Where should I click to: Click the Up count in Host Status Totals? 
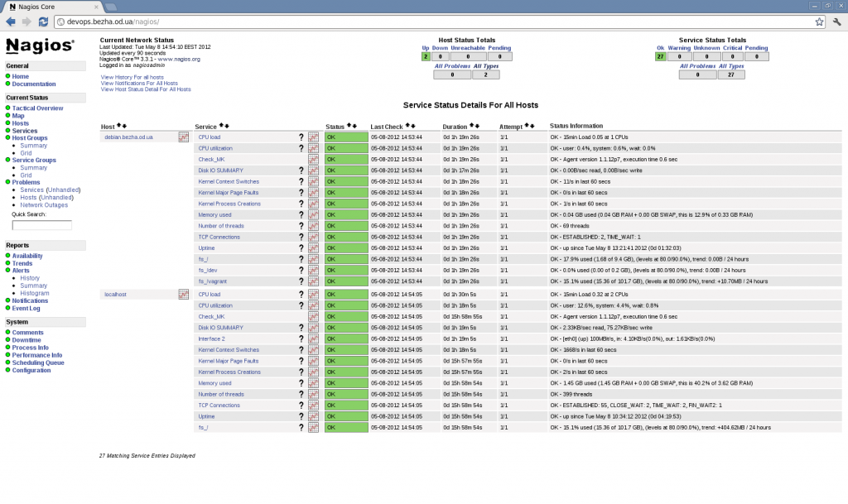pos(426,56)
